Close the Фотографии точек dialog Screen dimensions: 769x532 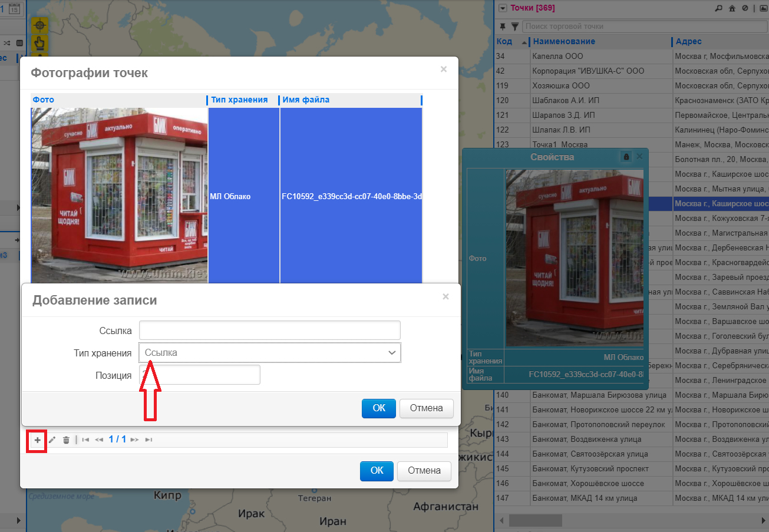click(x=444, y=70)
